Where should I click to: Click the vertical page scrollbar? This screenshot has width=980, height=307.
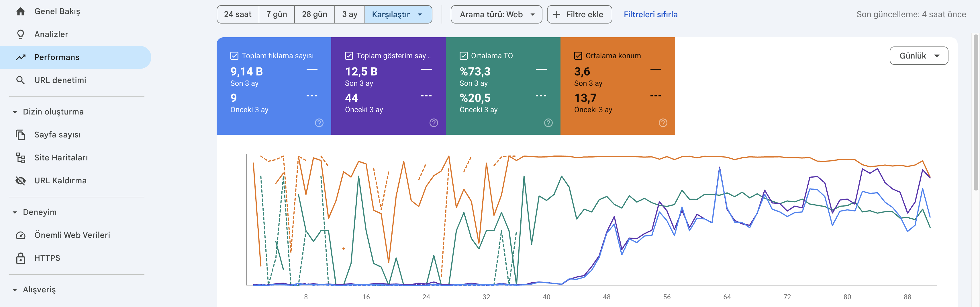(x=976, y=112)
